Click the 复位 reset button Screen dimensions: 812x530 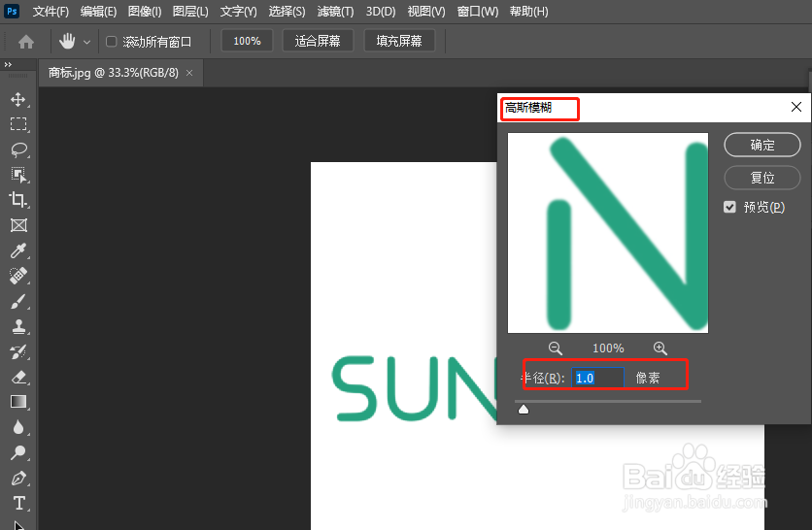coord(762,178)
